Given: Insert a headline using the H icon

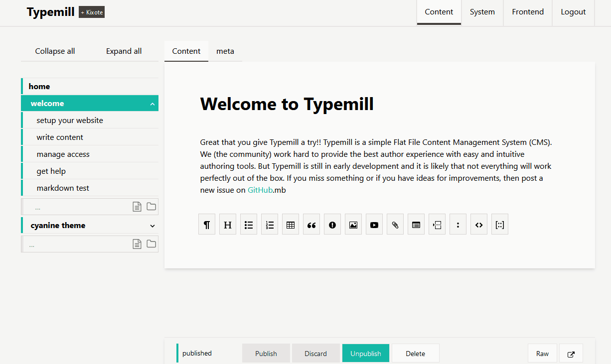Looking at the screenshot, I should (228, 224).
